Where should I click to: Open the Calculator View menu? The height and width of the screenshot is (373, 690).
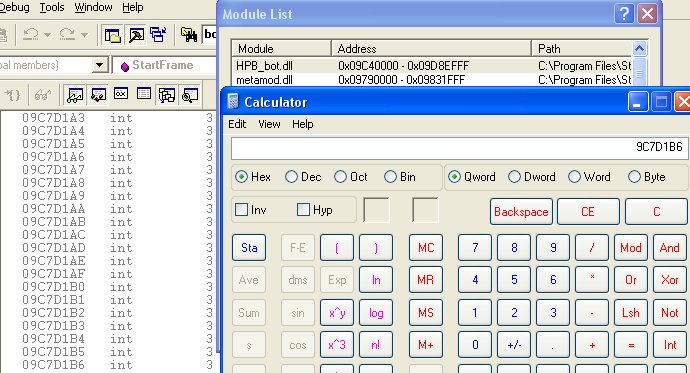tap(269, 124)
